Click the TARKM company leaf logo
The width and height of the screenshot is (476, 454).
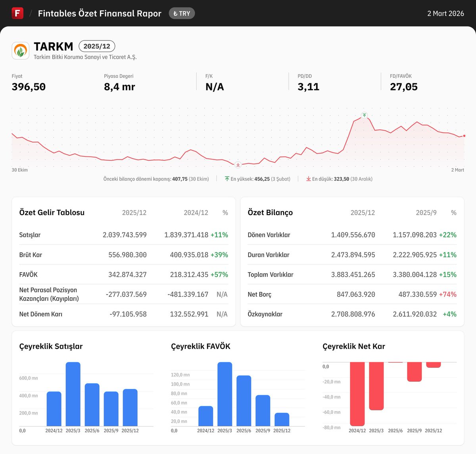pos(20,51)
